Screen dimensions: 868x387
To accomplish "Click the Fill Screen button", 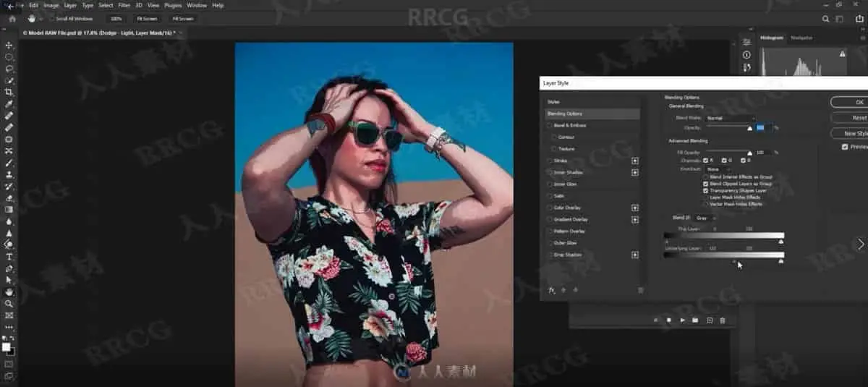I will point(182,18).
